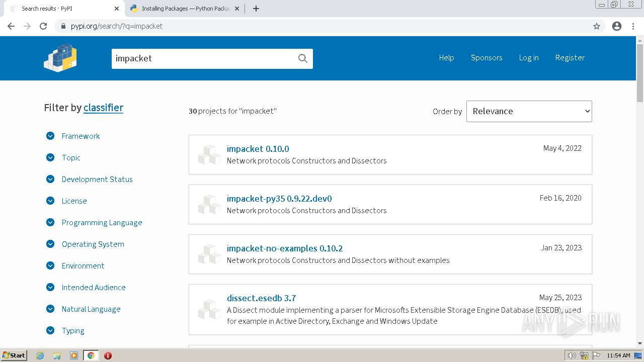Click the network tray icon
Image resolution: width=644 pixels, height=362 pixels.
(584, 355)
